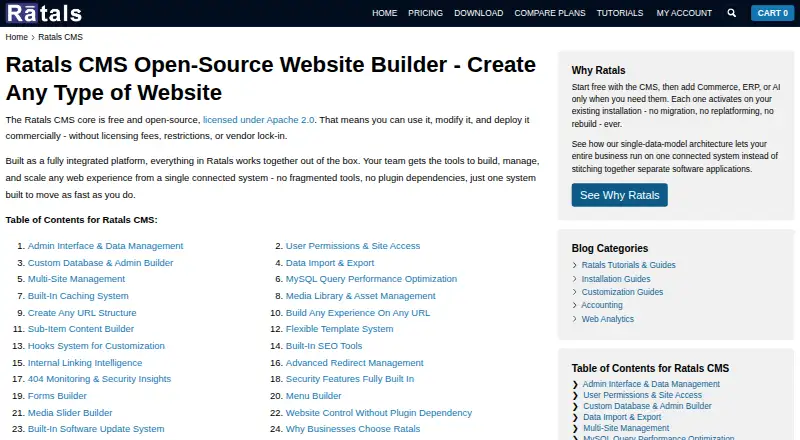Jump to Built-In Software Update System
The image size is (800, 440).
(96, 429)
